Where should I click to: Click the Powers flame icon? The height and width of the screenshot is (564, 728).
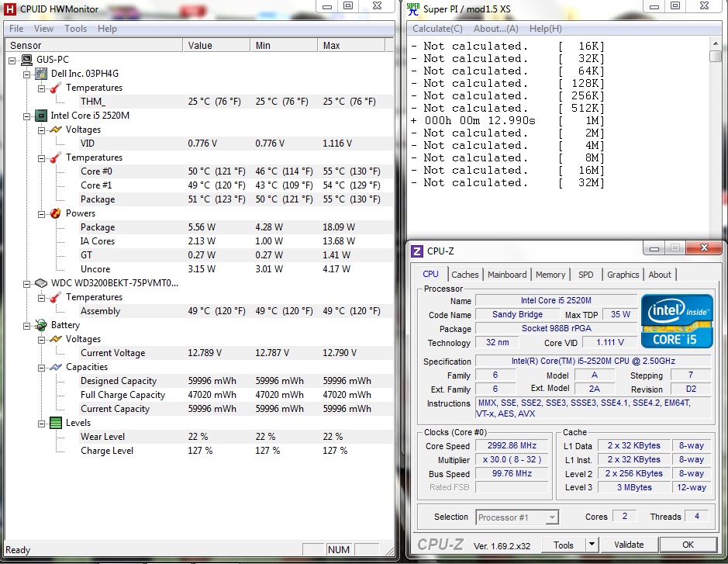tap(55, 213)
